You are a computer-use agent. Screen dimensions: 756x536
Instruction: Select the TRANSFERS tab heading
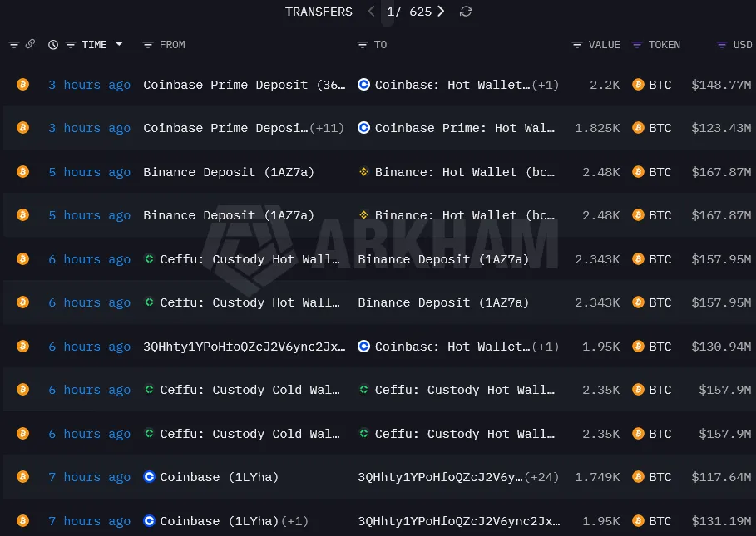coord(319,12)
